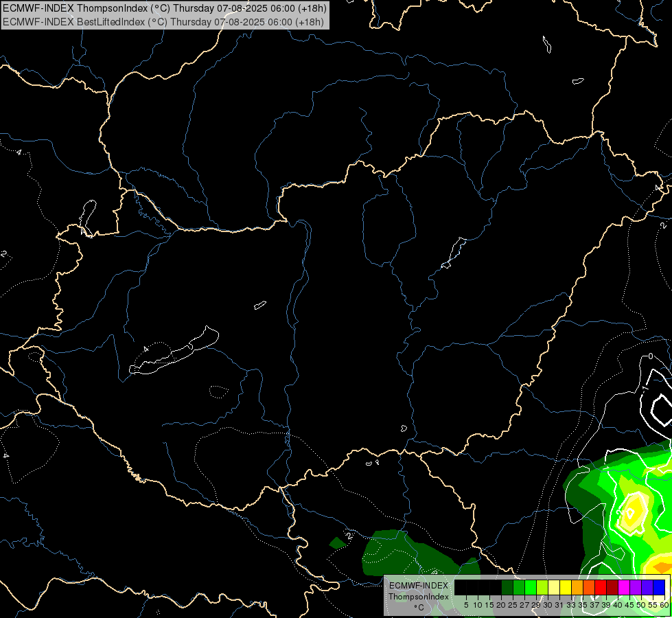Pick the yellow-green 29–30 legend swatch
Image resolution: width=672 pixels, height=618 pixels.
[x=542, y=587]
